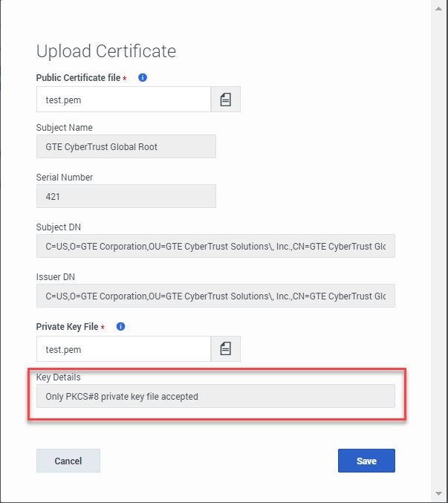The image size is (448, 503).
Task: Click inside the Subject DN field
Action: (215, 246)
